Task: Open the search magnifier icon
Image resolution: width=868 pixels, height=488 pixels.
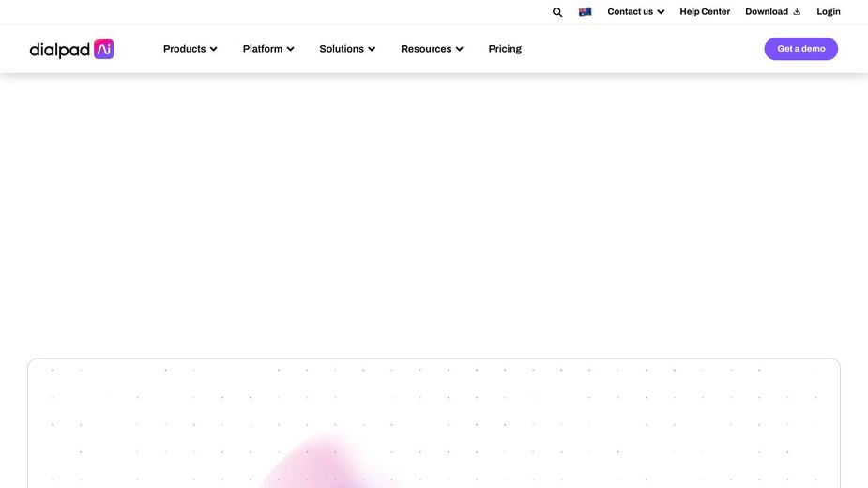Action: [x=557, y=12]
